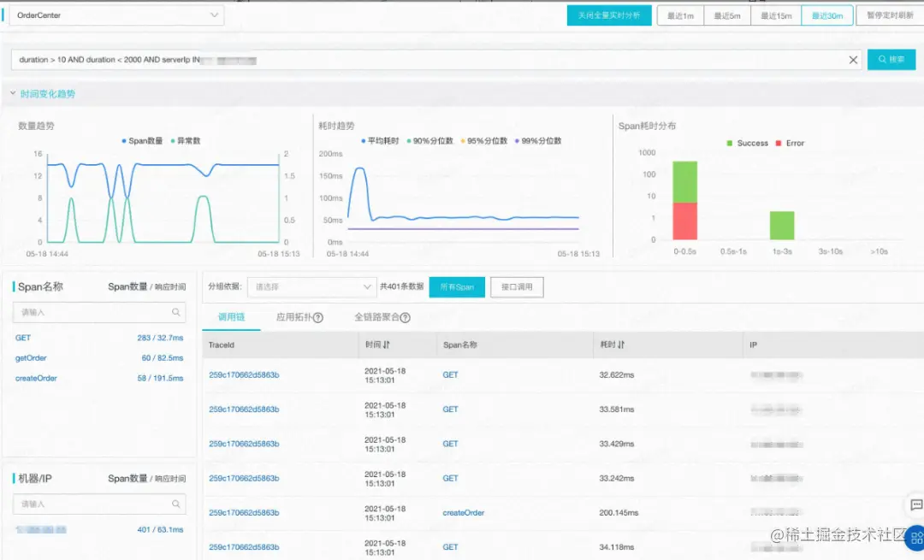Pause the timed refresh button
This screenshot has width=924, height=560.
890,15
